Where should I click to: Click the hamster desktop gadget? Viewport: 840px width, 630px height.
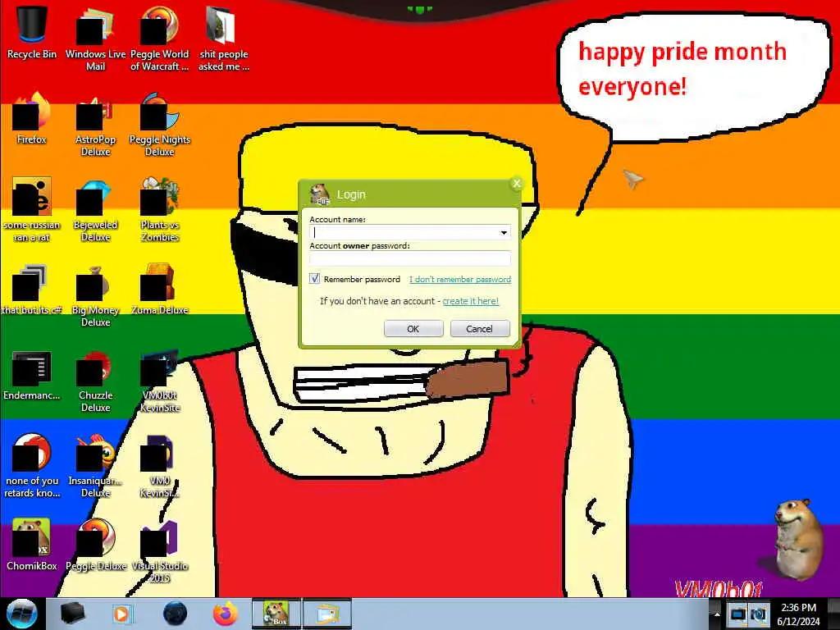797,538
